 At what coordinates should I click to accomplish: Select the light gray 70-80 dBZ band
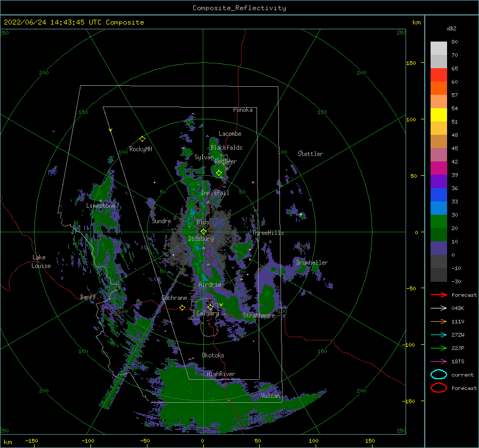439,48
